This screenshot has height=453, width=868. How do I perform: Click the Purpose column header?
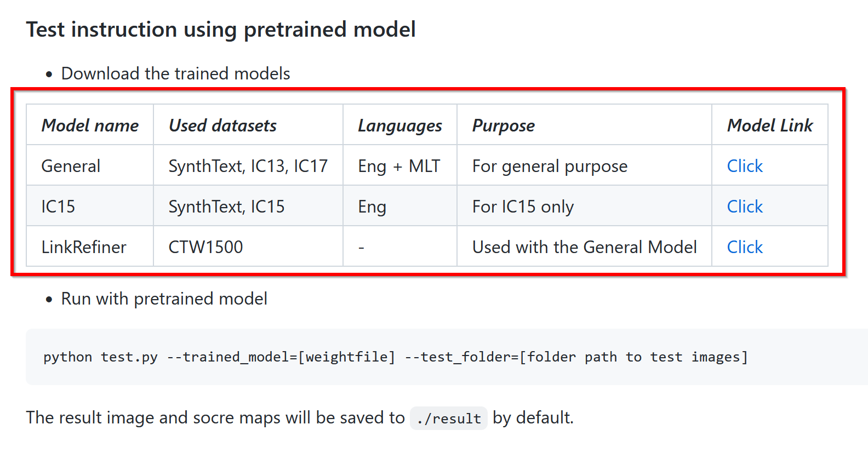click(x=503, y=125)
